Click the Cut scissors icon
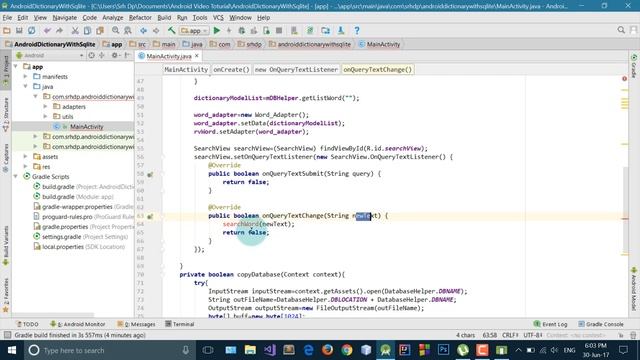640x360 pixels. point(75,31)
